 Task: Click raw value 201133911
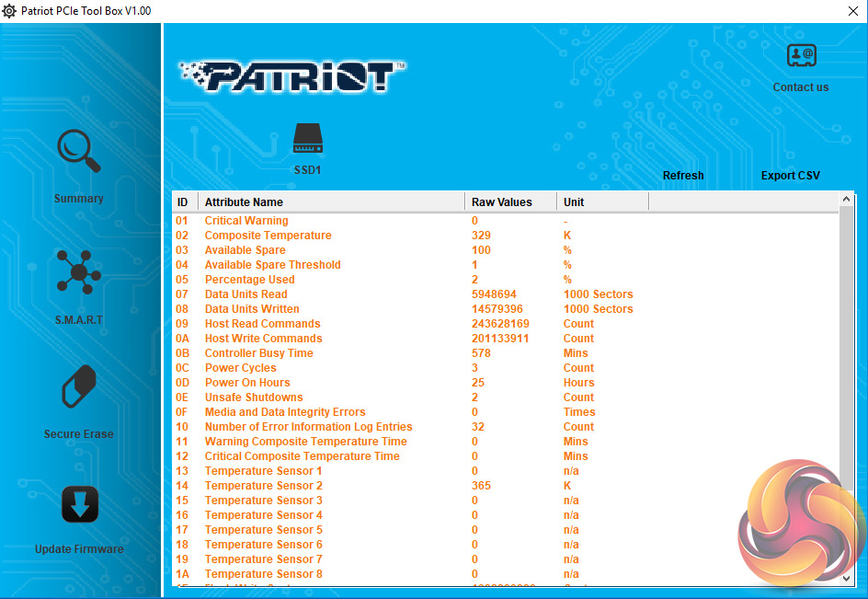[500, 339]
